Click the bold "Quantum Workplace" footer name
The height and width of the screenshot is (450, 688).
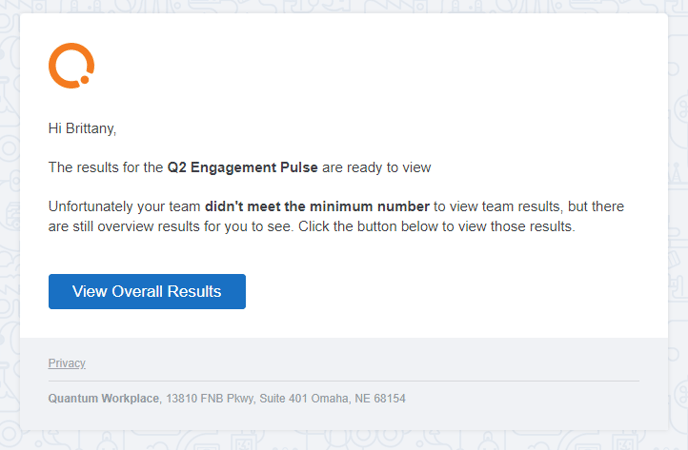(104, 398)
